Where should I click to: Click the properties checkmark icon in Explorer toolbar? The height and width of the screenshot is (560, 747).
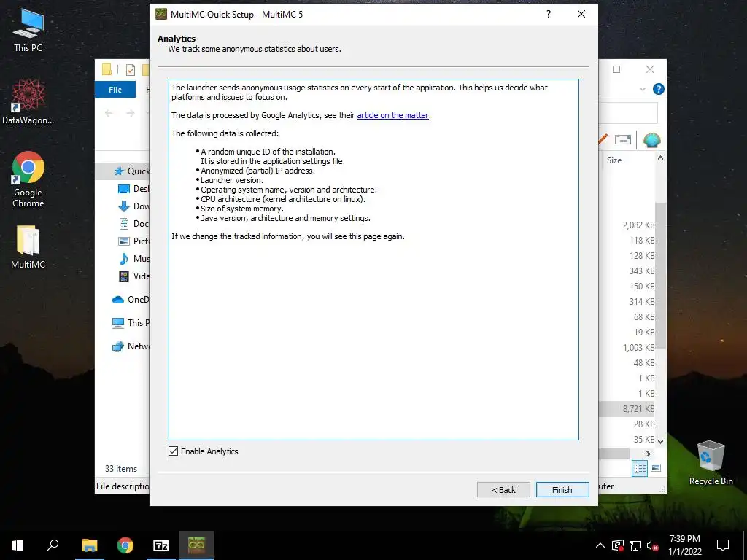[x=130, y=70]
